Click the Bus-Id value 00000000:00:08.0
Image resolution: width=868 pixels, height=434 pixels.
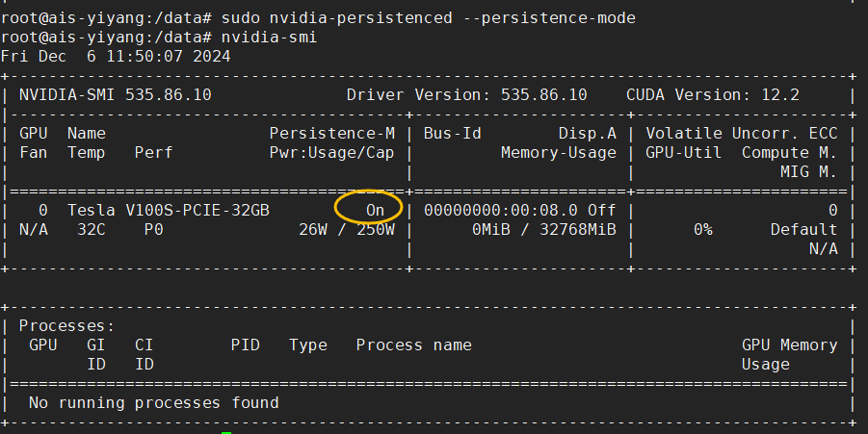(x=505, y=210)
